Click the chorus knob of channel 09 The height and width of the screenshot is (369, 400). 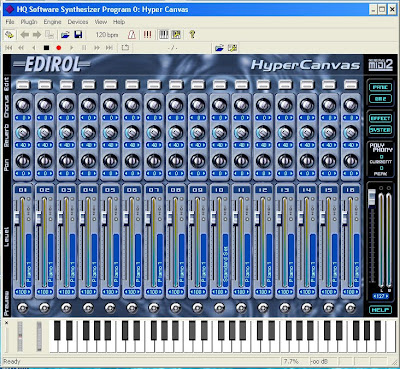tap(198, 105)
